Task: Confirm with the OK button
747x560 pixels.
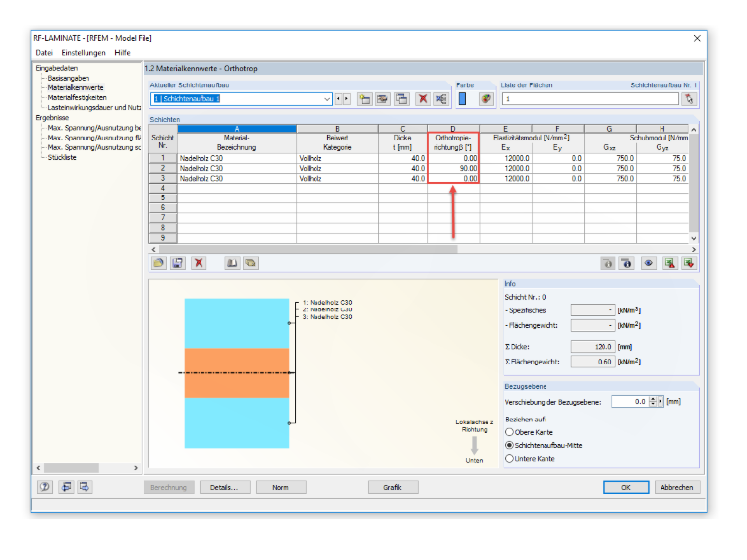Action: [626, 487]
